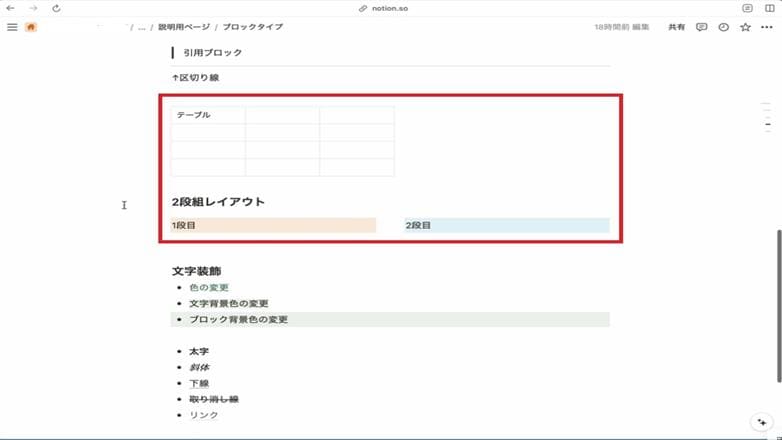Open the Notion AI sparkle button
The height and width of the screenshot is (440, 782).
point(762,422)
